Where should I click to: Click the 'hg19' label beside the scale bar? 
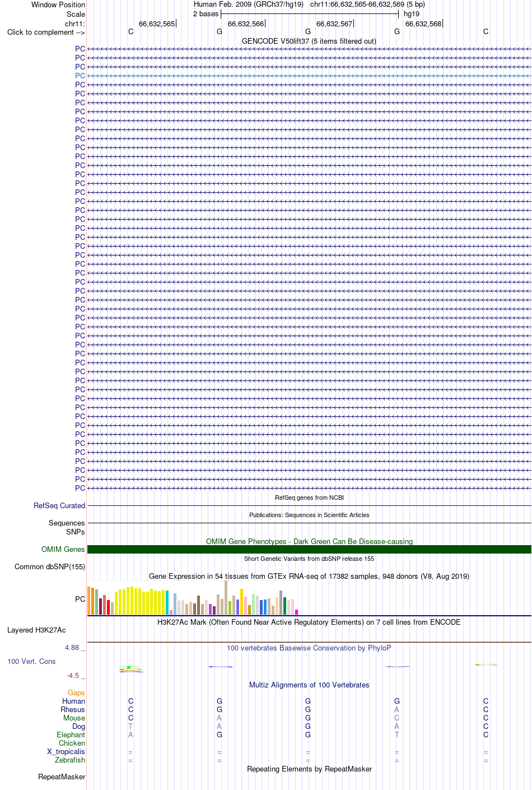[x=412, y=14]
